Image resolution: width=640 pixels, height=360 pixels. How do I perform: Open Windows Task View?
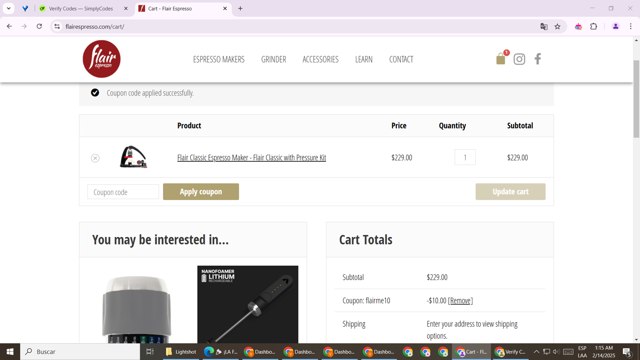tap(150, 351)
